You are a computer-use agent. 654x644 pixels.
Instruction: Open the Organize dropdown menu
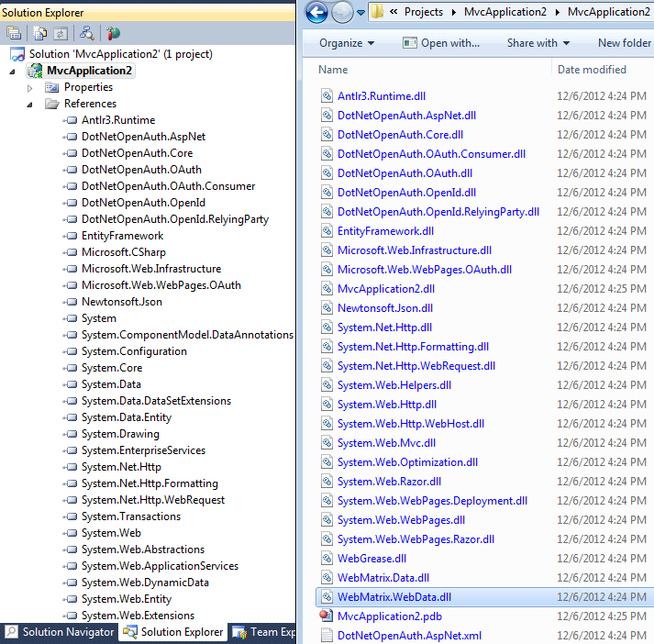coord(347,43)
